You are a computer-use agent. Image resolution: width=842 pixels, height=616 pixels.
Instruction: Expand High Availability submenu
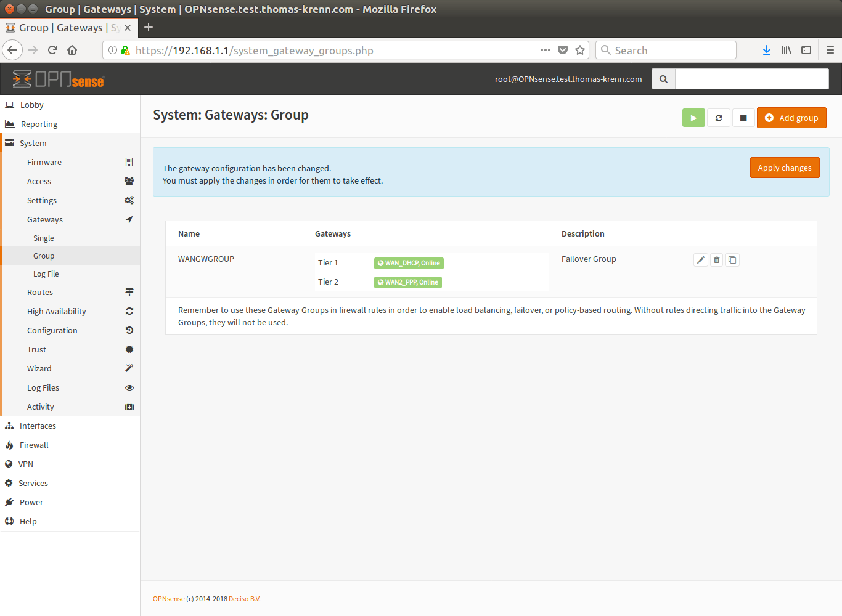coord(71,311)
